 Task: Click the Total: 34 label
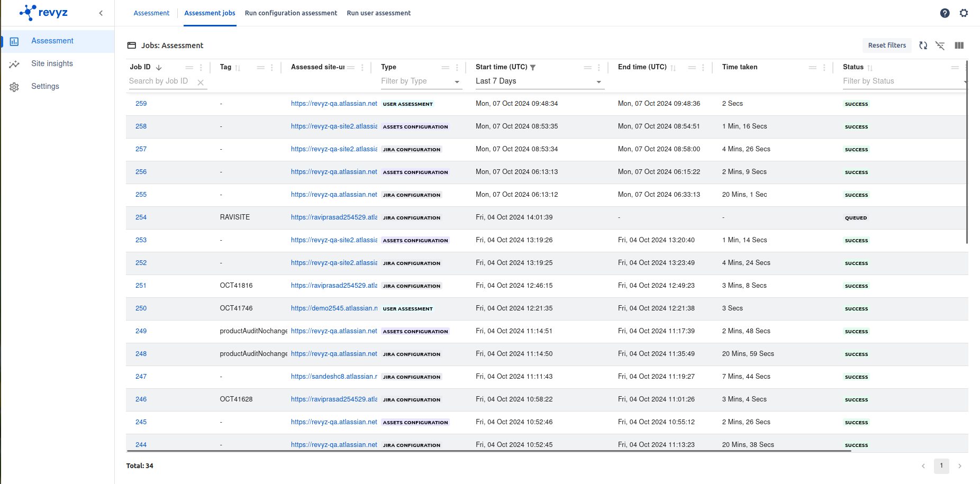[140, 466]
